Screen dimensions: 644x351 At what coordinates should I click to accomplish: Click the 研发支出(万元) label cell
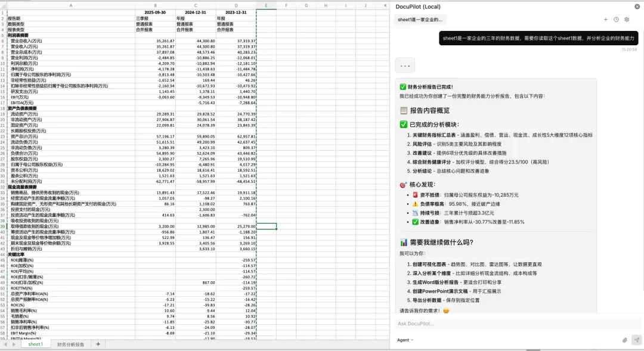(70, 92)
